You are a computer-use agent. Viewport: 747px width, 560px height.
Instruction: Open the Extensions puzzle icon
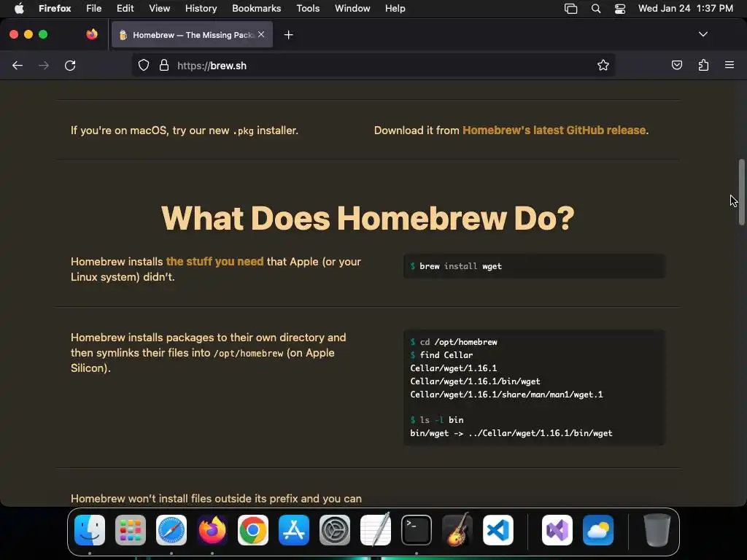coord(703,65)
